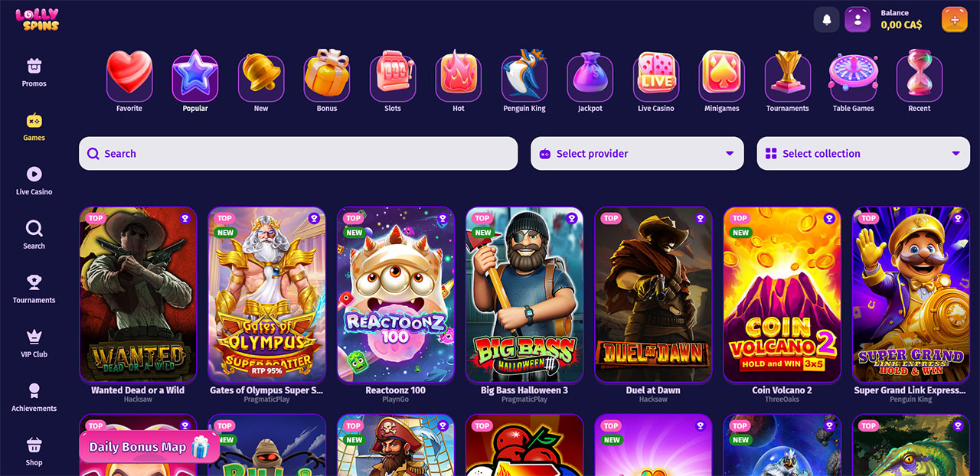Select the Jackpot purse category icon
The height and width of the screenshot is (476, 980).
point(590,77)
